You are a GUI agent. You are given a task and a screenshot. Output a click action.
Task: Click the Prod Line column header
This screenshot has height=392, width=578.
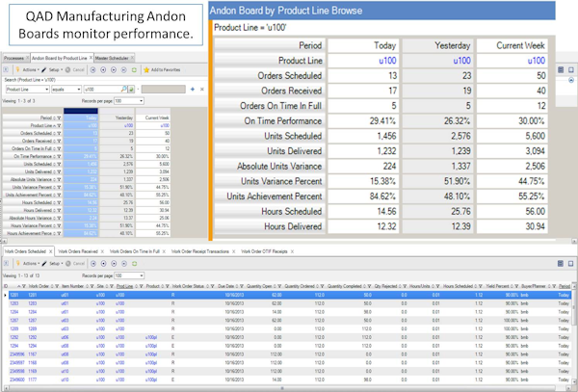[124, 286]
